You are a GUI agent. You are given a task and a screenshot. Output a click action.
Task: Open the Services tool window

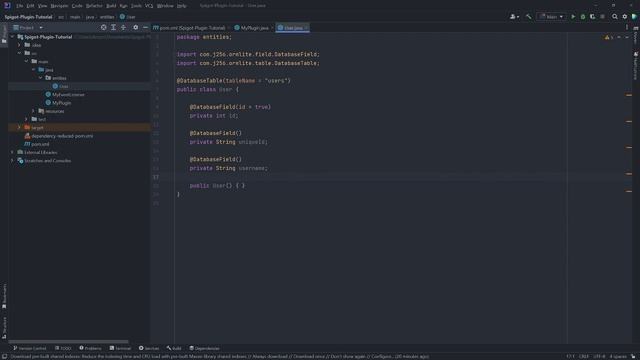(149, 348)
